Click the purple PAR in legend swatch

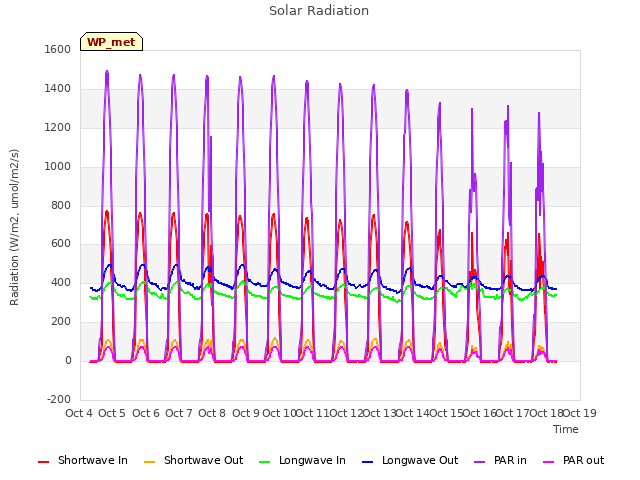click(x=480, y=462)
